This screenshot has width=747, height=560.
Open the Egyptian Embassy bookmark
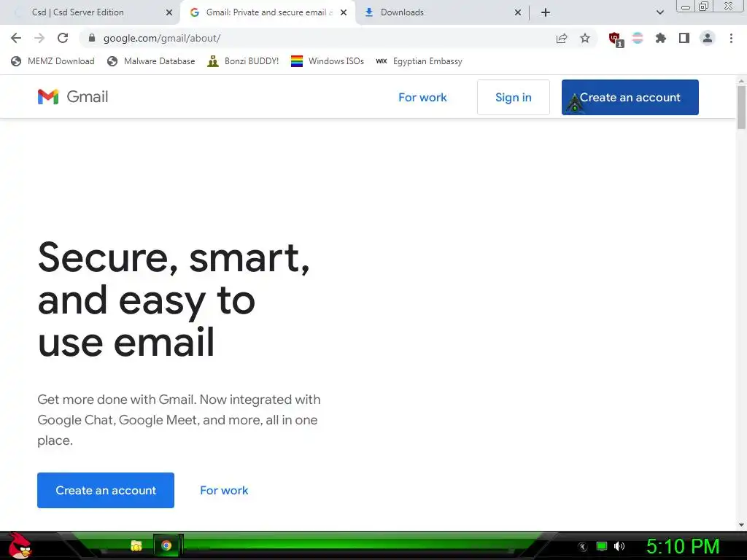click(x=419, y=61)
